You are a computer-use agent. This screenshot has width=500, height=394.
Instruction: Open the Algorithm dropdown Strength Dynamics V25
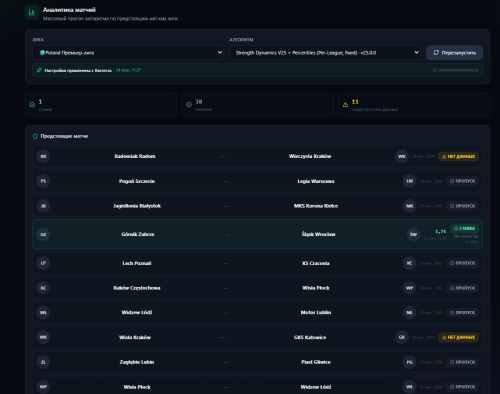[325, 53]
